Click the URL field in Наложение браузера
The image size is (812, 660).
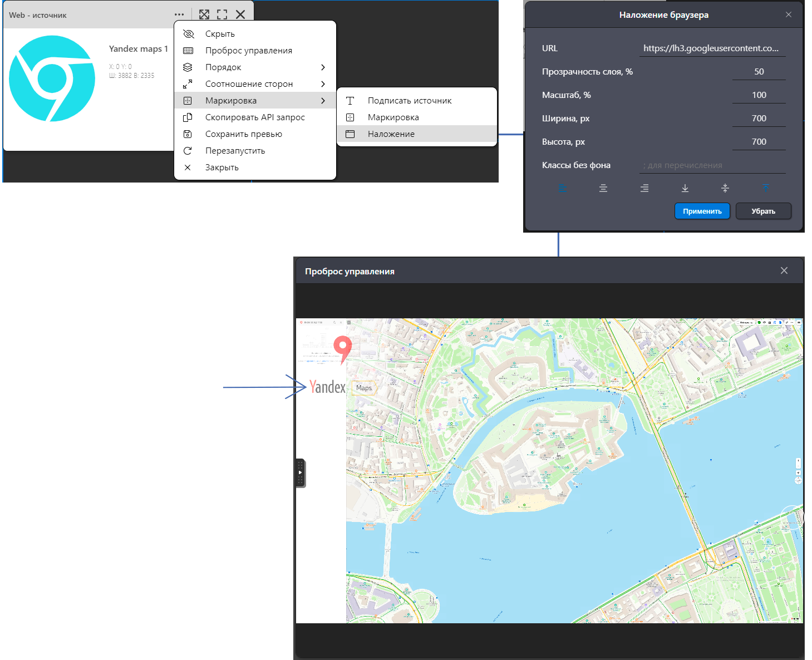click(x=712, y=48)
